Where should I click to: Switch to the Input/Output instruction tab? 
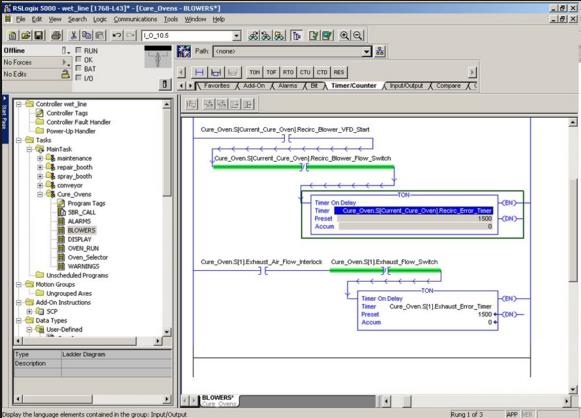[406, 86]
